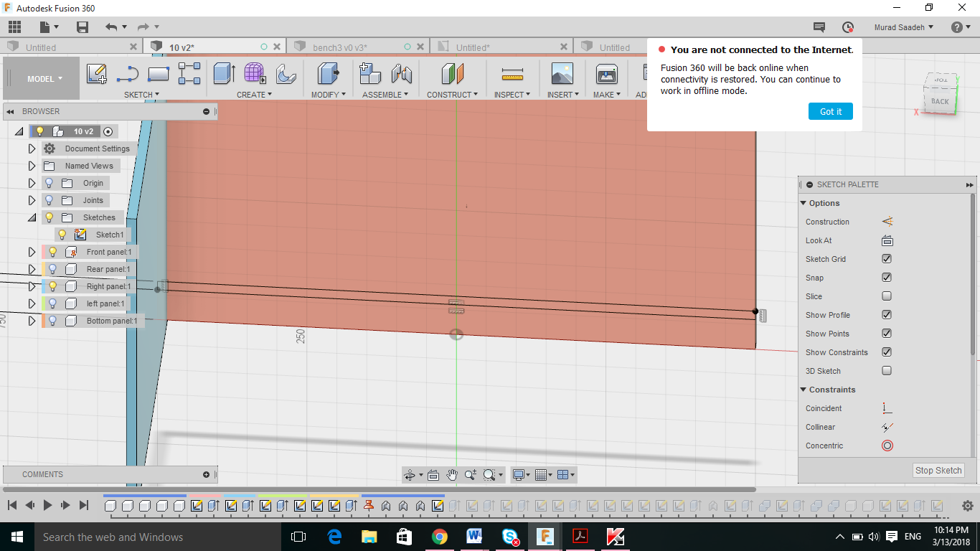The image size is (980, 551).
Task: Enable the Slice checkbox
Action: [x=887, y=296]
